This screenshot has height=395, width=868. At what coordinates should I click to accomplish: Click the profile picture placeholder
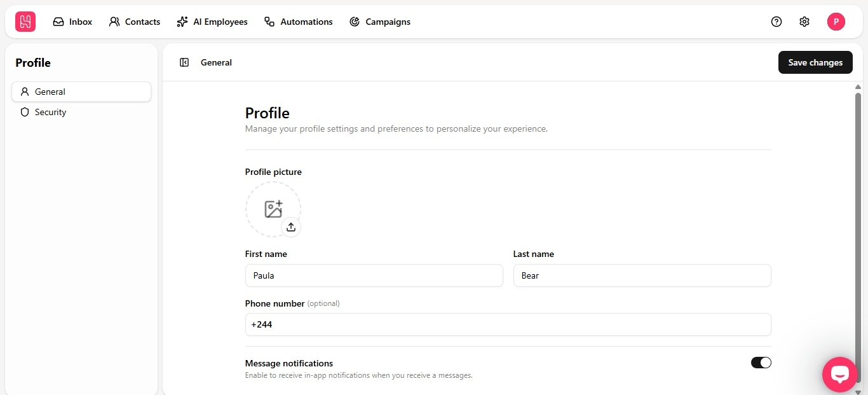point(273,209)
